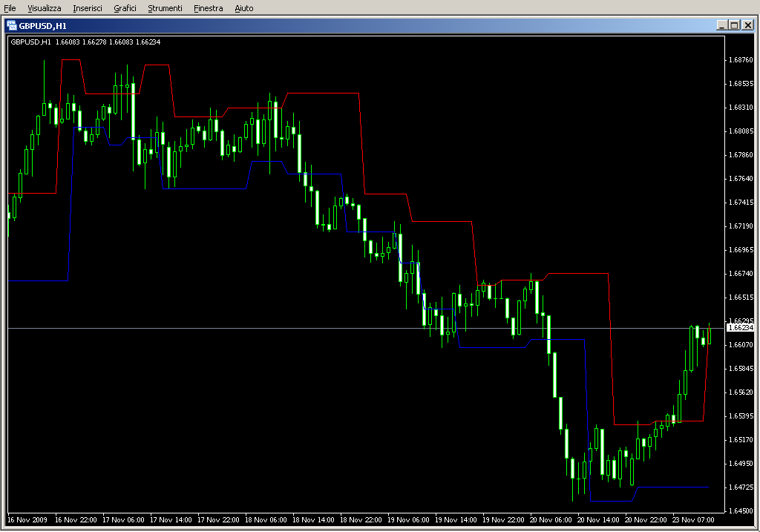Click the 1.68760 price axis label
This screenshot has height=532, width=760.
[741, 60]
